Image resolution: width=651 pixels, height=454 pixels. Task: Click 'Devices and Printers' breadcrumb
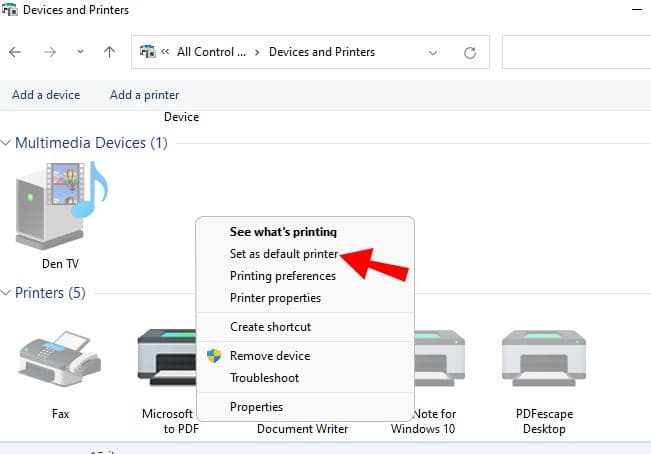(322, 52)
